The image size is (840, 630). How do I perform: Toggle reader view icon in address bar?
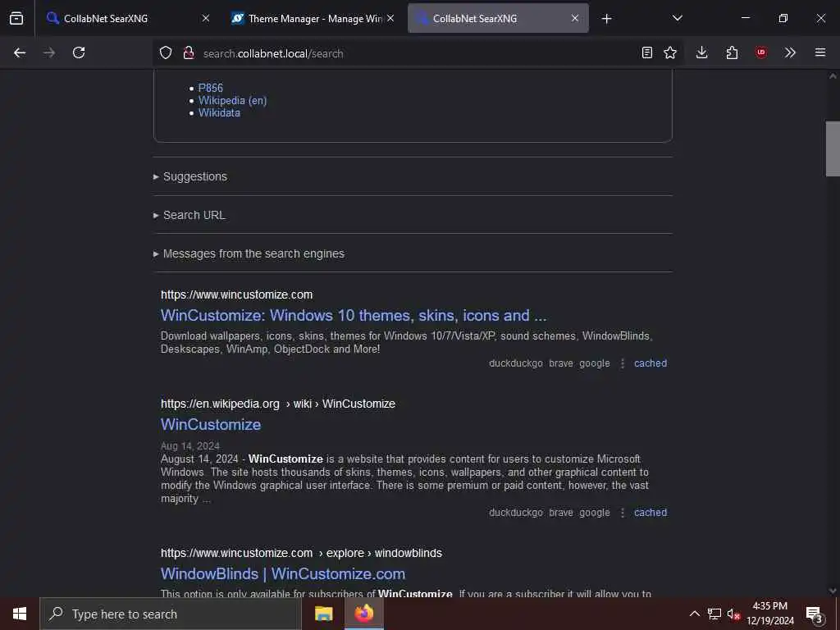pyautogui.click(x=647, y=52)
